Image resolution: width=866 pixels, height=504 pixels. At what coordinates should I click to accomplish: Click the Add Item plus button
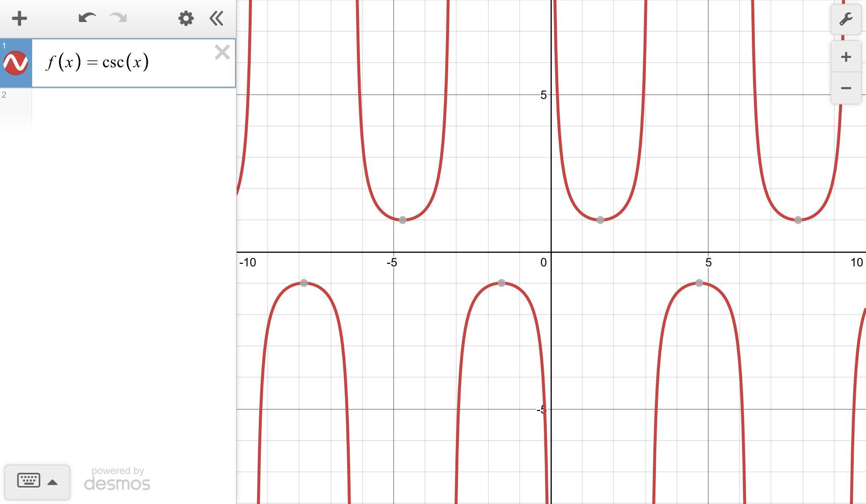click(x=19, y=19)
